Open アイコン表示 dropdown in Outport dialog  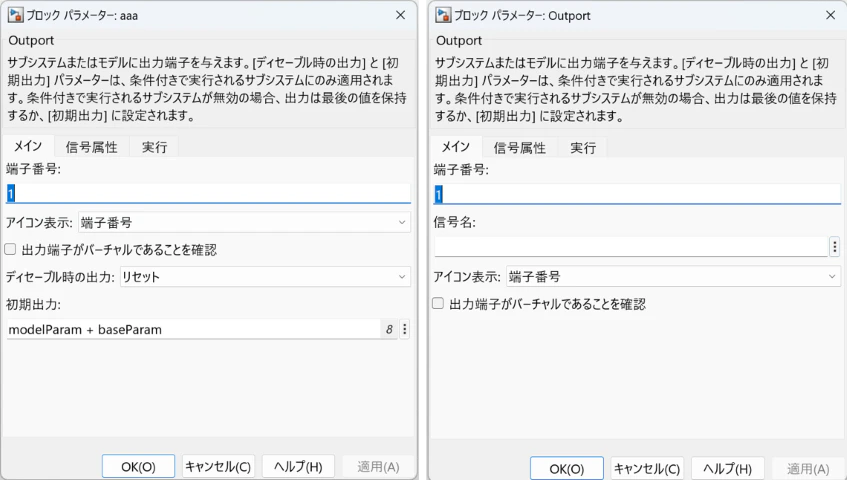[673, 276]
